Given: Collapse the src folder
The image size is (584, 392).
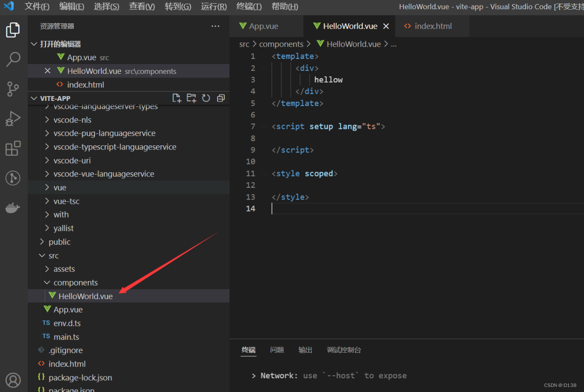Looking at the screenshot, I should 128,255.
